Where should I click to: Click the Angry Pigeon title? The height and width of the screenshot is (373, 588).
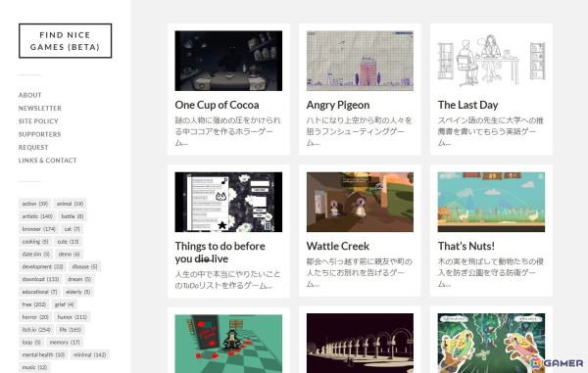point(338,105)
